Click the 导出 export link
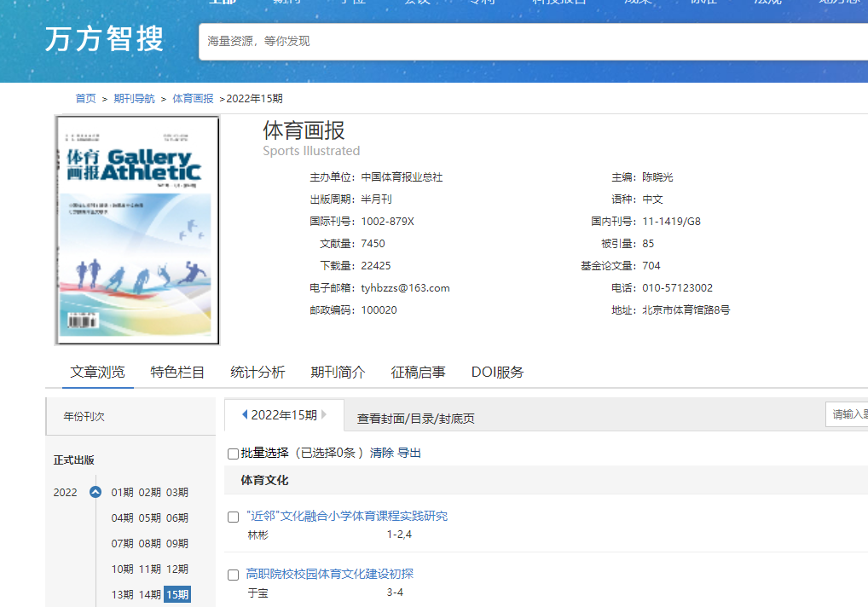 tap(409, 454)
